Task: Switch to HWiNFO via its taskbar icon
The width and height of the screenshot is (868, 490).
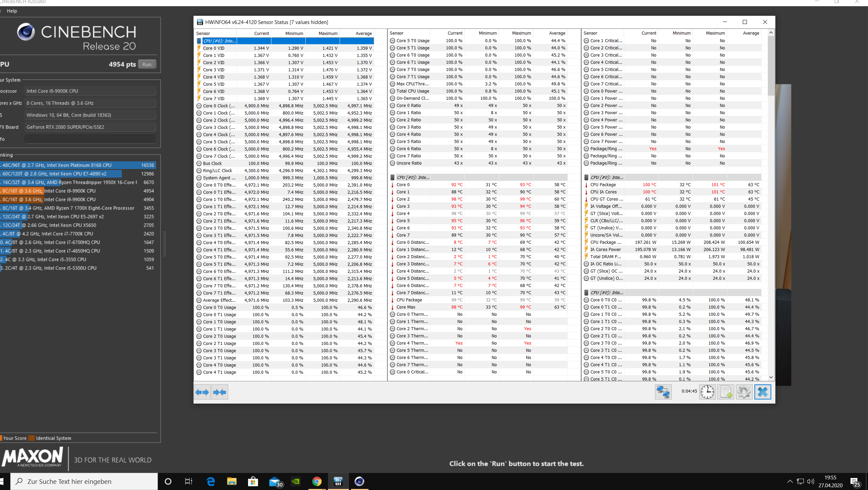Action: [x=339, y=481]
